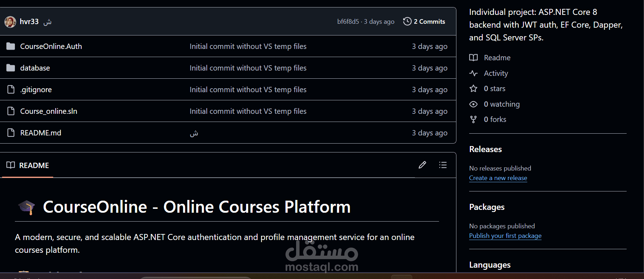This screenshot has height=279, width=644.
Task: Open the 0 watching link
Action: click(502, 104)
